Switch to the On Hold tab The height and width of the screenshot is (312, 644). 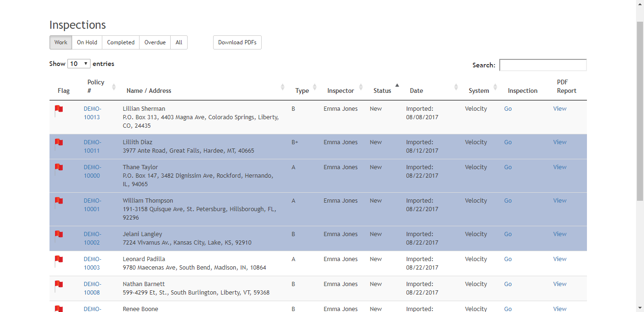pos(87,42)
